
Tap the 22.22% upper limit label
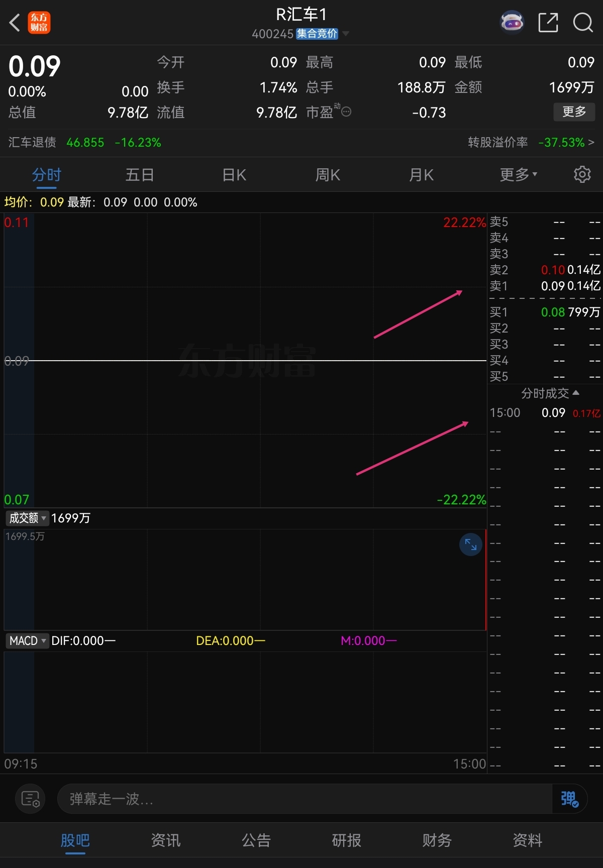pyautogui.click(x=464, y=222)
